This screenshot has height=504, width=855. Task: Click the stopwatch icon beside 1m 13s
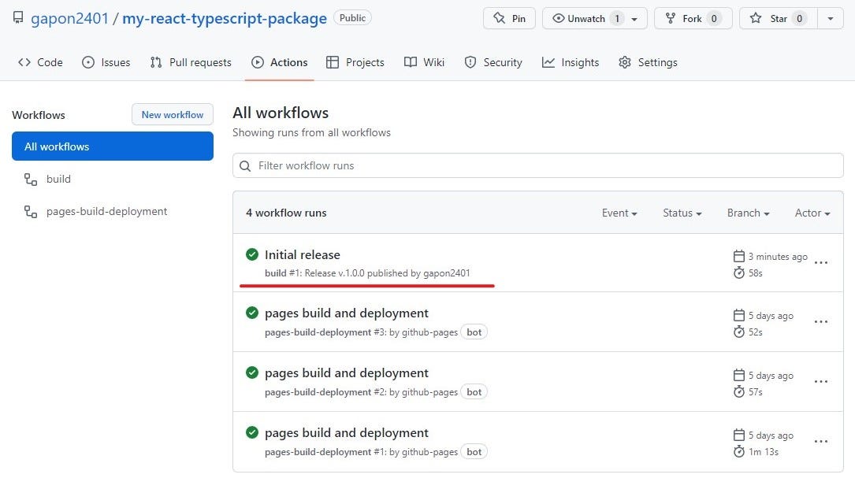click(739, 452)
